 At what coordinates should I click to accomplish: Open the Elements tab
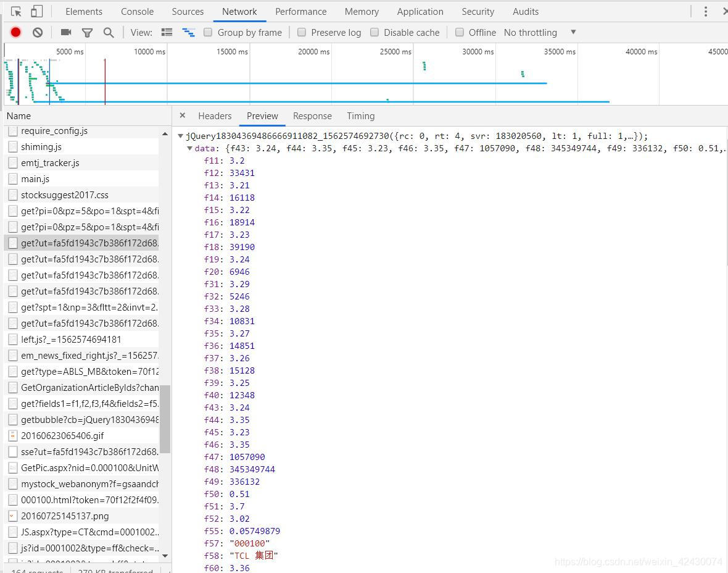83,12
